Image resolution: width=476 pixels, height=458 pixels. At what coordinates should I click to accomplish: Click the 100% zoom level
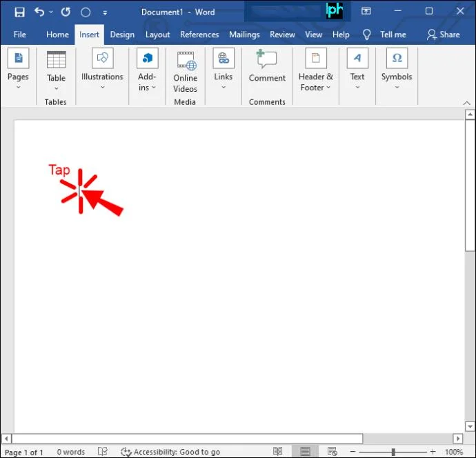pos(454,452)
